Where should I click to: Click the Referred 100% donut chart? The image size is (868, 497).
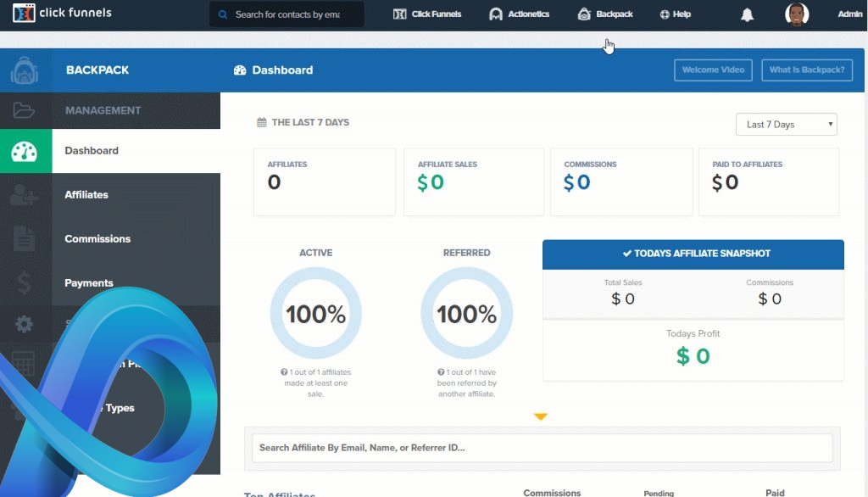click(x=467, y=314)
